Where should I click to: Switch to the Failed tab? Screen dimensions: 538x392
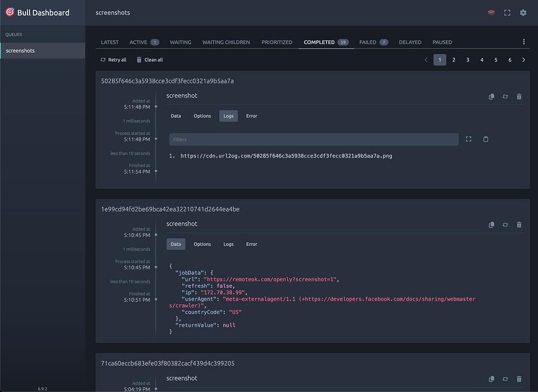tap(373, 42)
